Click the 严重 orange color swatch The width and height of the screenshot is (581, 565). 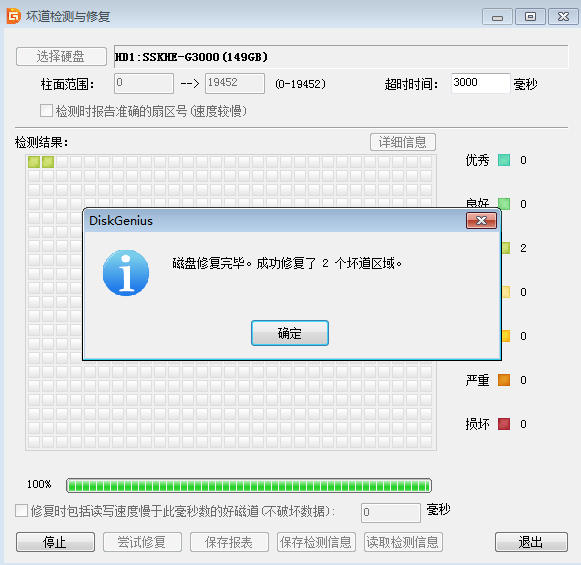click(x=504, y=380)
